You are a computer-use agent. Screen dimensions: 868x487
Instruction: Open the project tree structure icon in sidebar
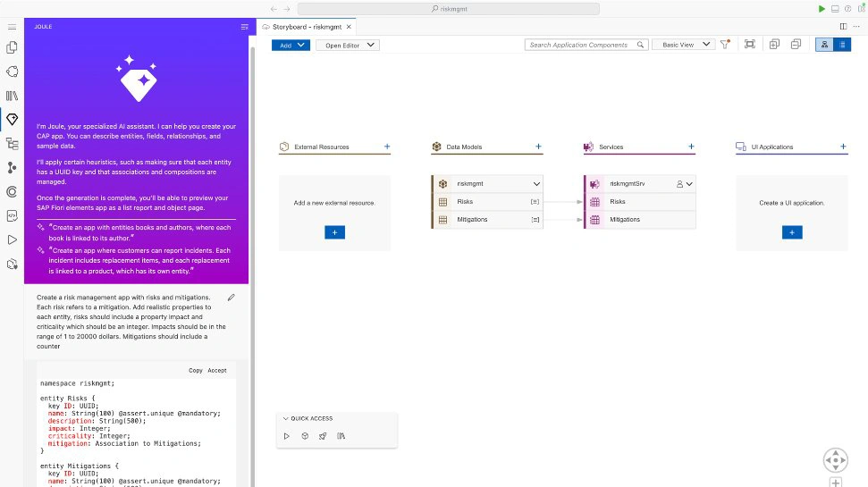pos(12,143)
